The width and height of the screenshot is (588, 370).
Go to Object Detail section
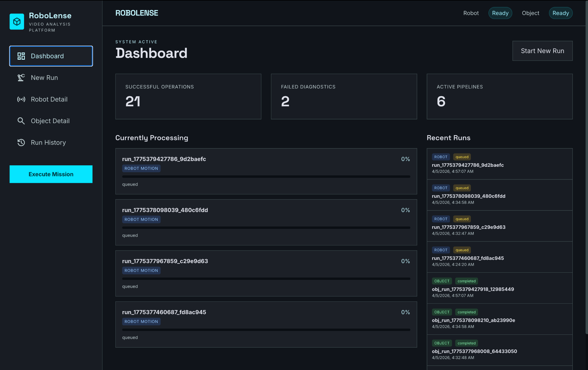[50, 121]
